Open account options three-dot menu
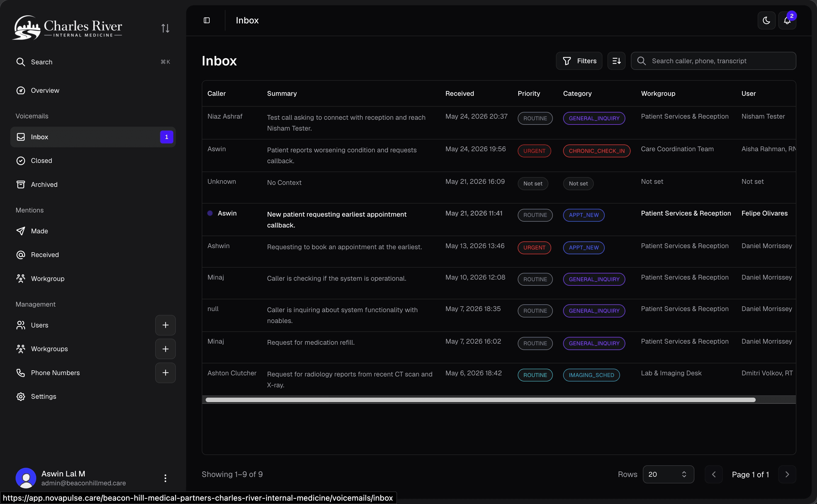 pyautogui.click(x=165, y=478)
